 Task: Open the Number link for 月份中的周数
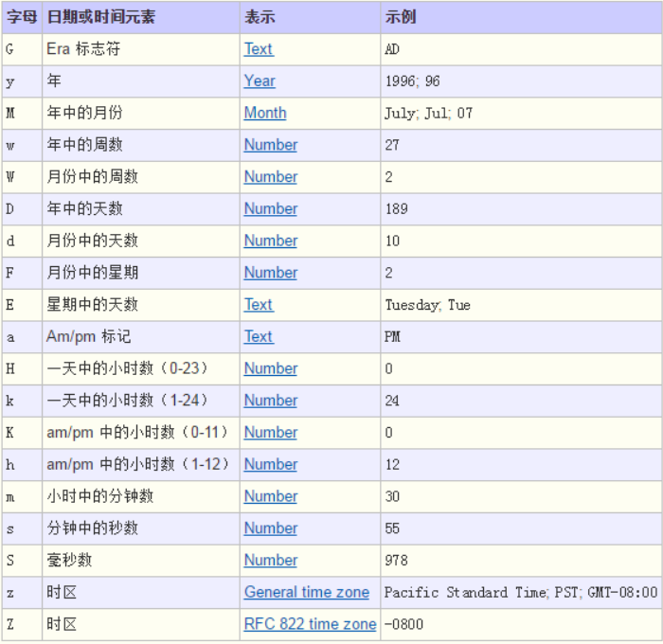271,177
